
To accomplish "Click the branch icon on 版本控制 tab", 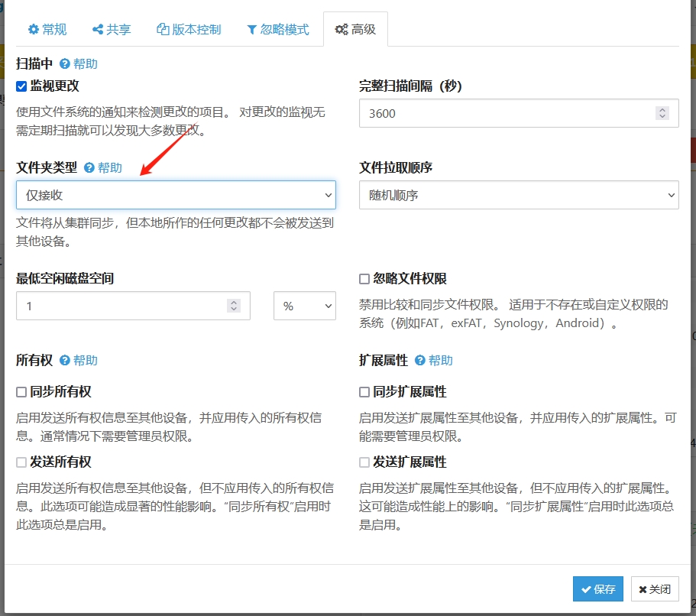I will 161,29.
